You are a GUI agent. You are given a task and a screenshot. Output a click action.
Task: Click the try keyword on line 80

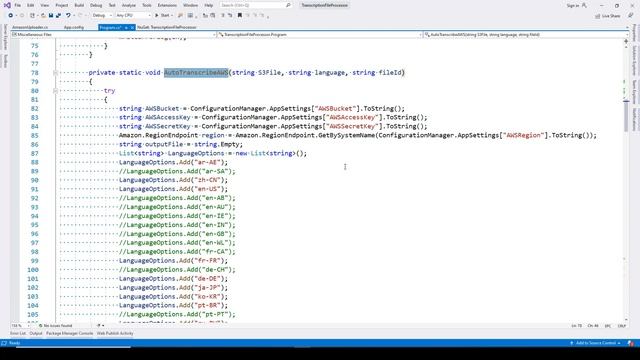point(109,91)
